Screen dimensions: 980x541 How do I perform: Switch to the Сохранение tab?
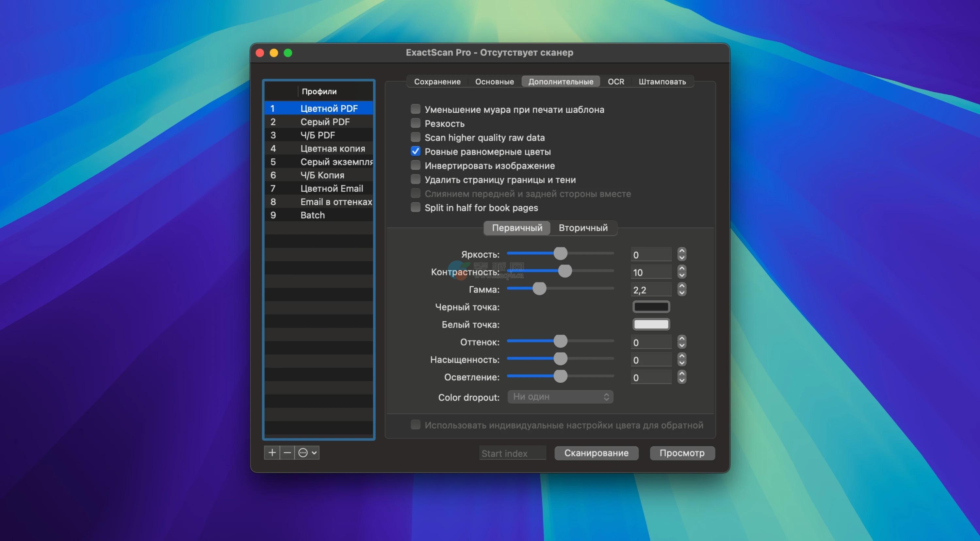tap(437, 81)
